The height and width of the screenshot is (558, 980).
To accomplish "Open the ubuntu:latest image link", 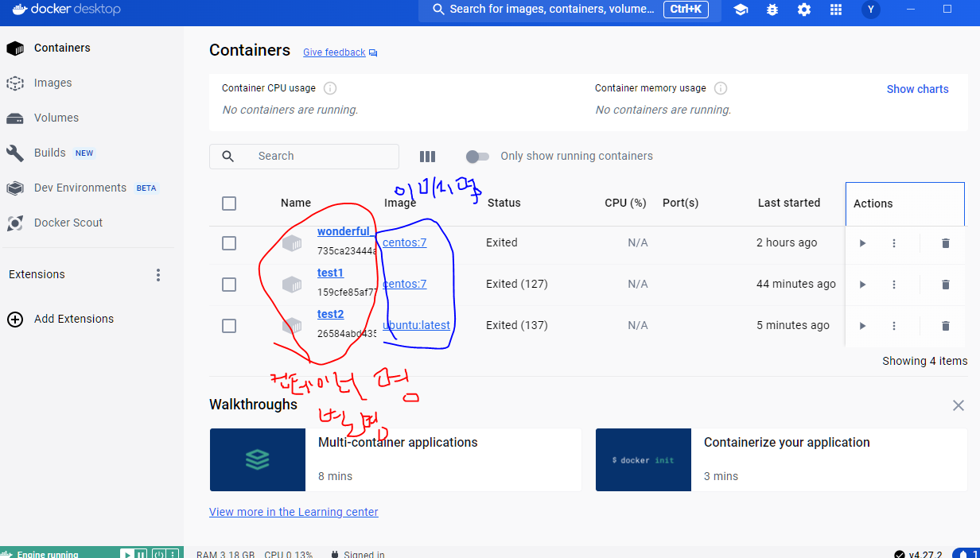I will pyautogui.click(x=417, y=325).
